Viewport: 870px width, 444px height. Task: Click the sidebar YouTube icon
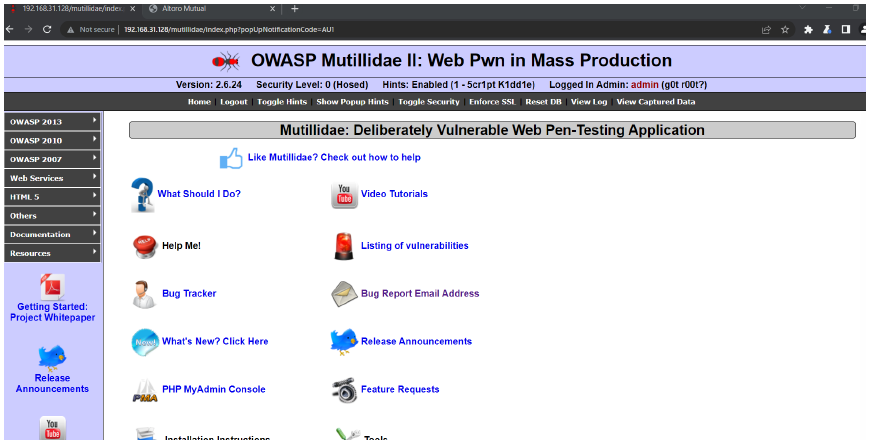click(x=52, y=428)
